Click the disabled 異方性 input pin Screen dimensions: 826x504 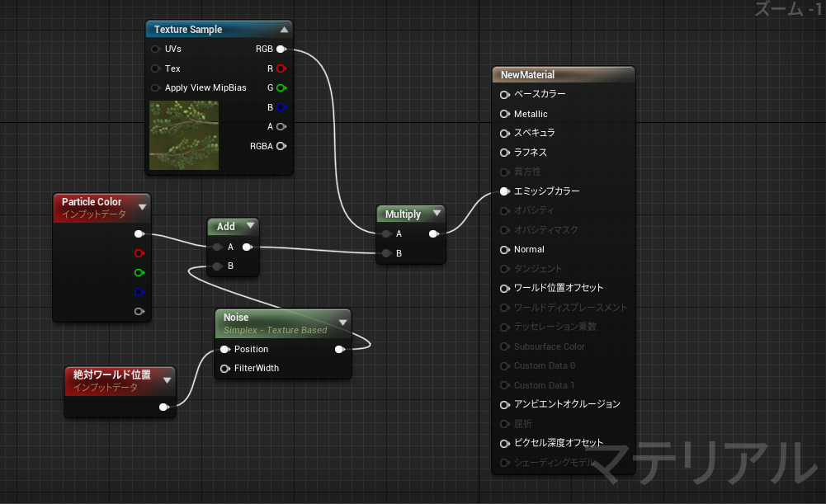(x=505, y=172)
